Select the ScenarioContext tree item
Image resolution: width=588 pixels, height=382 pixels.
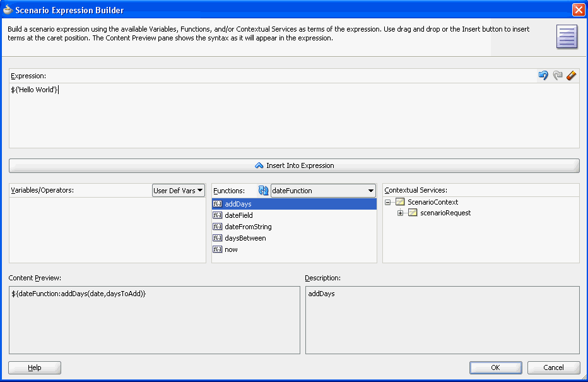coord(433,202)
